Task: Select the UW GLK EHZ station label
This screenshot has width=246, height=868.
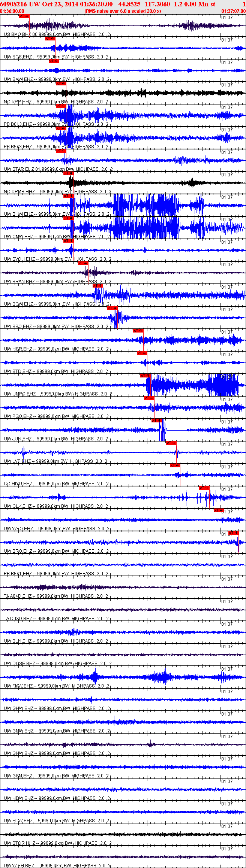Action: point(56,506)
